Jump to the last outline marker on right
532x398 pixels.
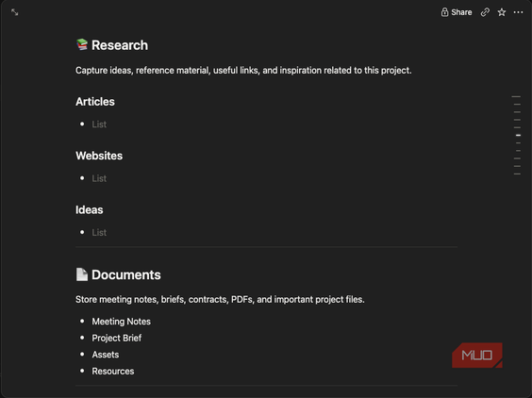pyautogui.click(x=517, y=174)
